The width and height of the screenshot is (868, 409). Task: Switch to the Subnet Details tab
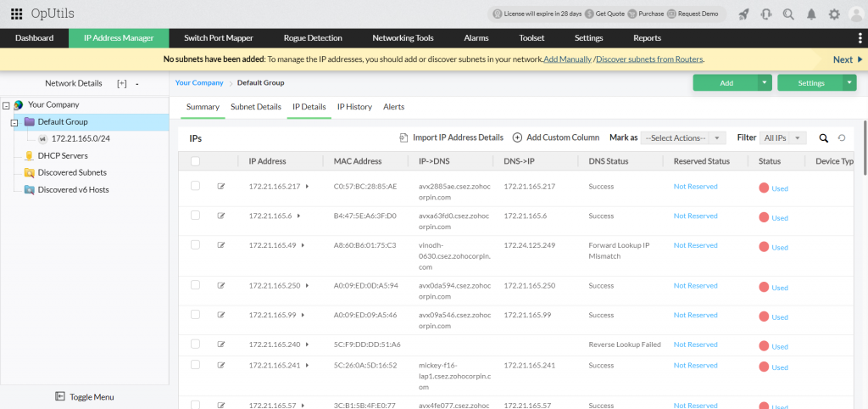256,107
